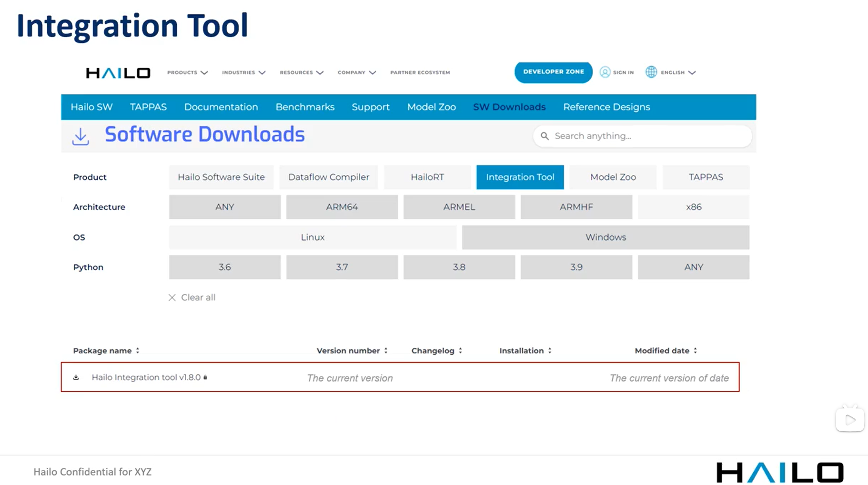Open the Model Zoo navigation tab

[431, 107]
